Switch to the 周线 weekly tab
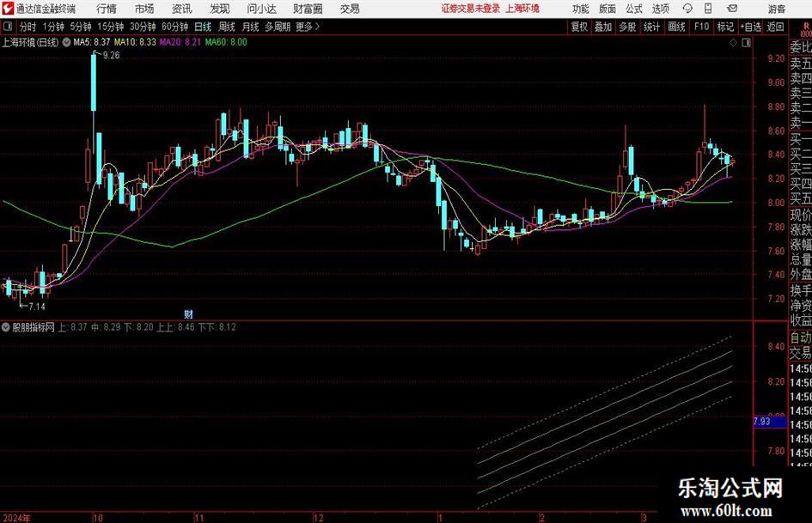The height and width of the screenshot is (523, 812). coord(227,27)
